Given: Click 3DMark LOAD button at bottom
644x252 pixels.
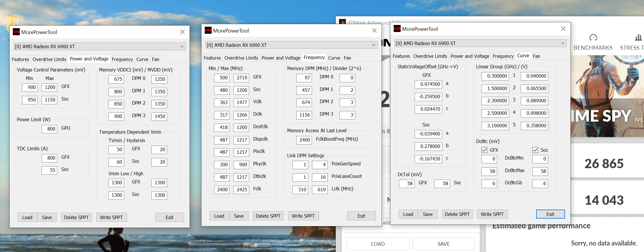Looking at the screenshot, I should [x=378, y=244].
